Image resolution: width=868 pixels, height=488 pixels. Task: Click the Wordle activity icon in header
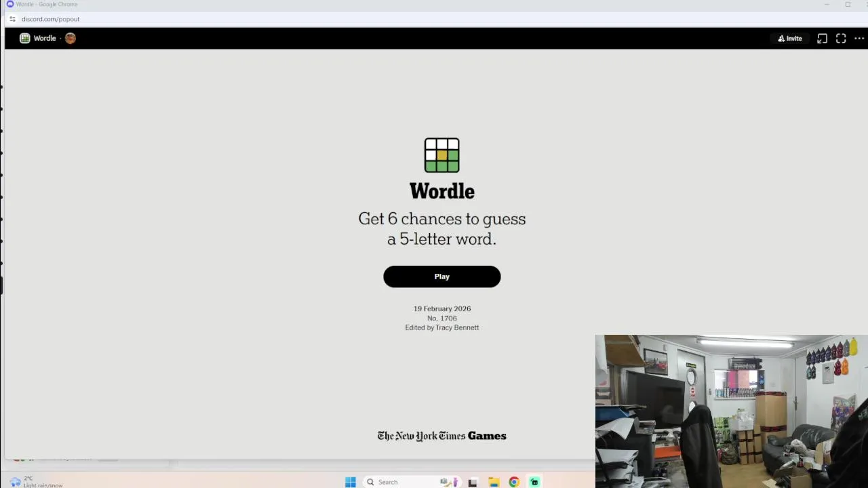[25, 38]
